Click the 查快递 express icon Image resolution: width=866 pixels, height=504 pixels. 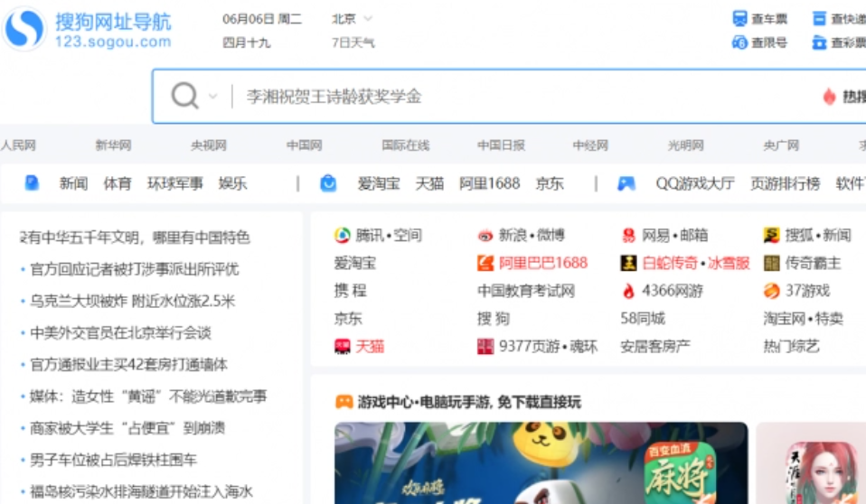point(819,19)
